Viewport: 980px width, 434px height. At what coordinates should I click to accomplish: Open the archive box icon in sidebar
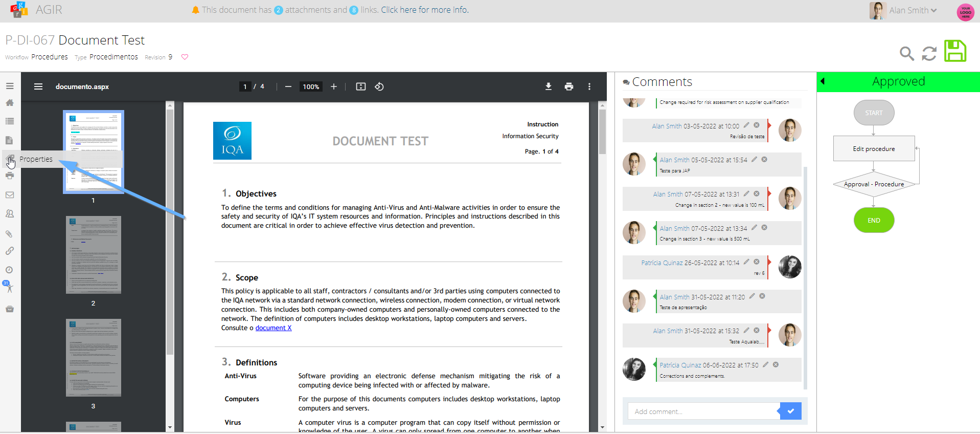point(10,309)
